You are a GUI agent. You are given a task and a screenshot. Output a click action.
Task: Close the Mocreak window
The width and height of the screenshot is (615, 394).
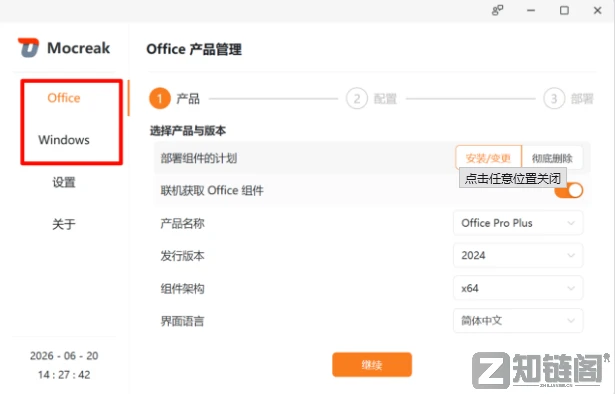[597, 10]
